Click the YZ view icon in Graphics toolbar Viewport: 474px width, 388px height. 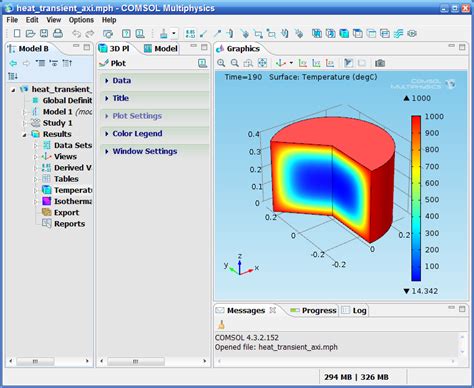(316, 63)
